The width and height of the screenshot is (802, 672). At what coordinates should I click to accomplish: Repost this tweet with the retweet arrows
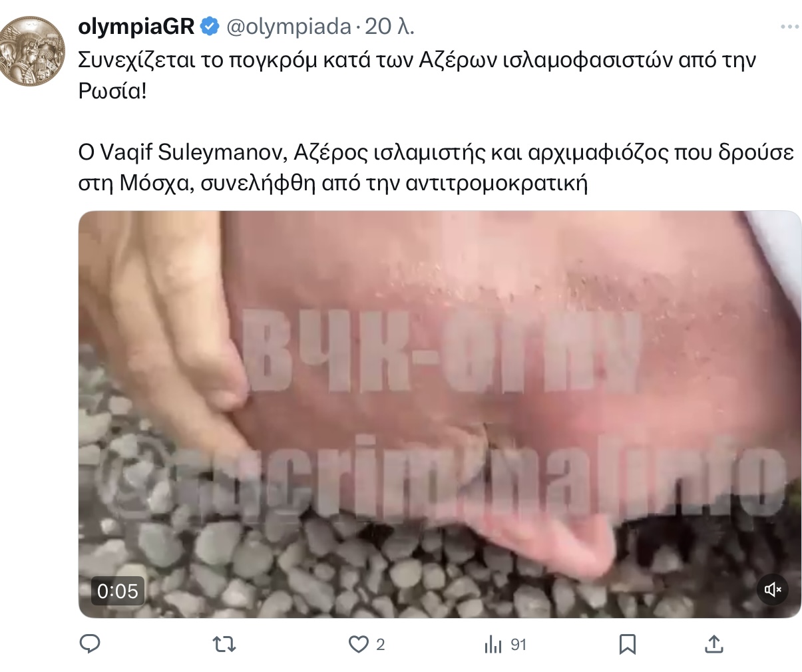(224, 644)
